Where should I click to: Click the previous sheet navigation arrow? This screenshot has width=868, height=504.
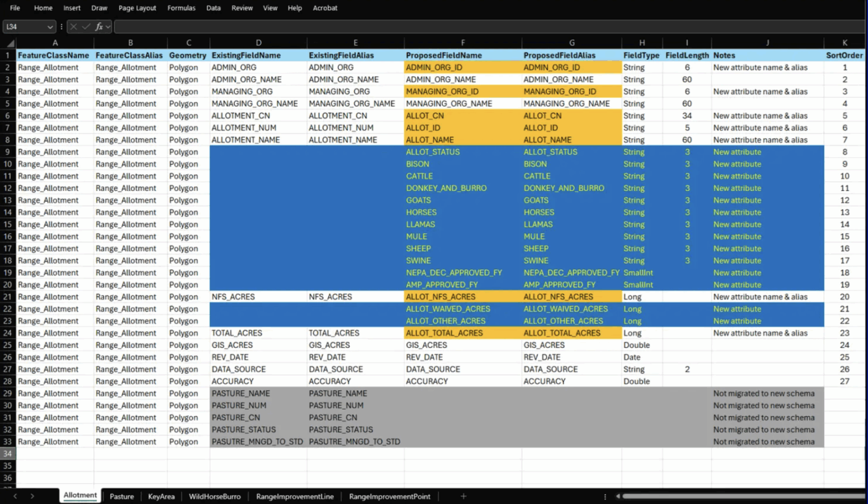pos(15,496)
